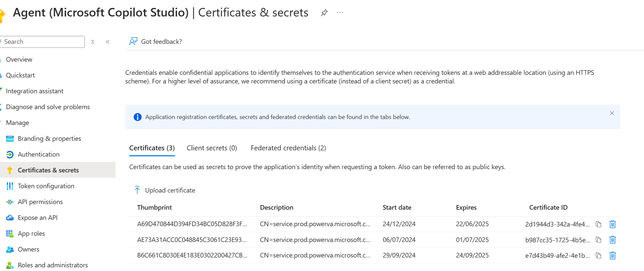Dismiss the information banner
Screen dimensions: 644x271
click(x=612, y=113)
